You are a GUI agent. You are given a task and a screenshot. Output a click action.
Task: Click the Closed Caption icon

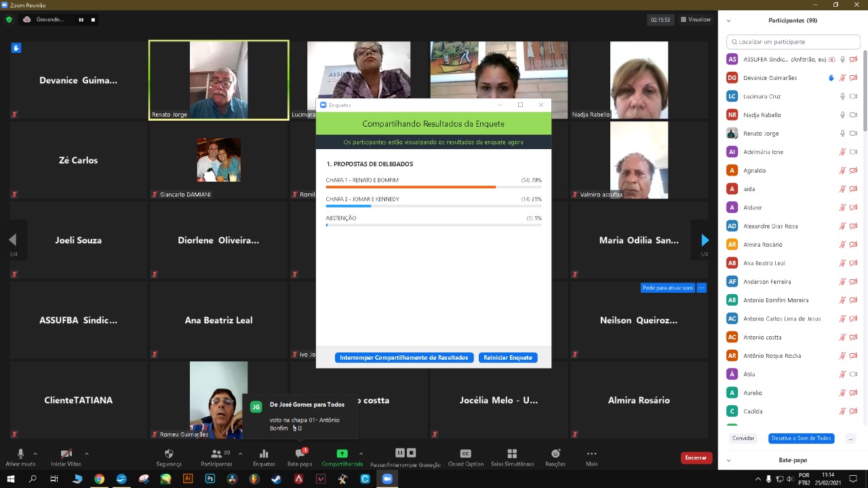pyautogui.click(x=465, y=453)
